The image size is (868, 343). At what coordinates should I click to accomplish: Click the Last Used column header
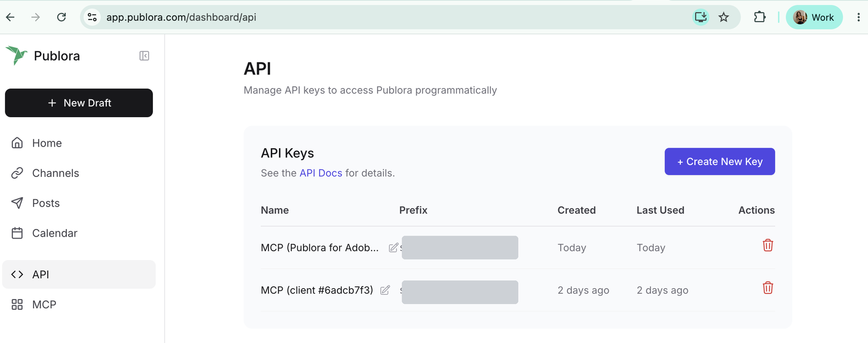point(660,210)
